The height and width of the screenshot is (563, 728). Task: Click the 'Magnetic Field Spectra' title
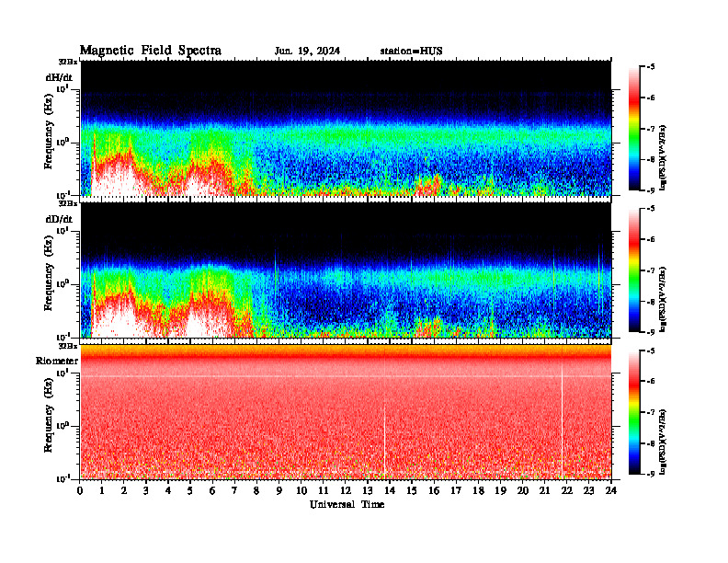pyautogui.click(x=151, y=51)
